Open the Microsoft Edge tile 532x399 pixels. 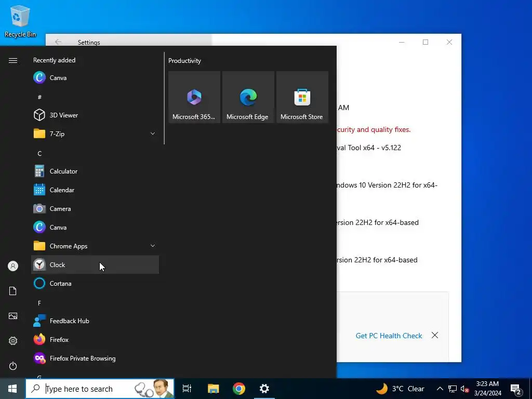(x=248, y=97)
